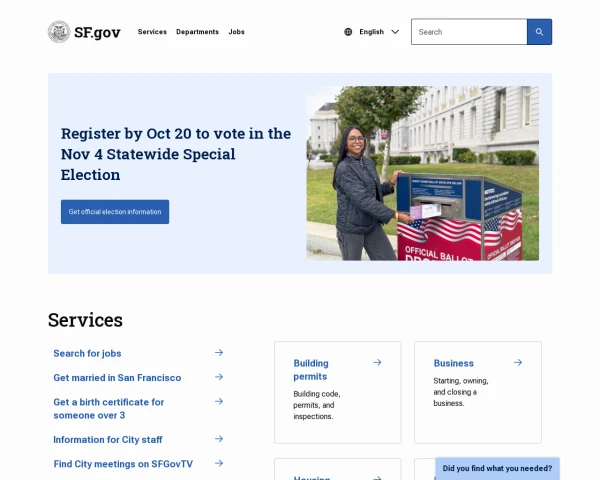Click the Register by Oct 20 headline
The width and height of the screenshot is (600, 480).
176,154
